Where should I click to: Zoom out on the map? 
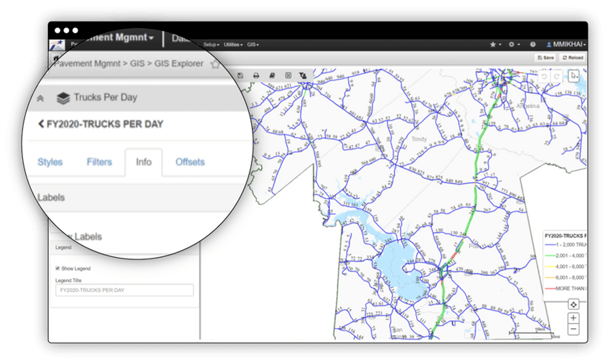click(x=573, y=329)
